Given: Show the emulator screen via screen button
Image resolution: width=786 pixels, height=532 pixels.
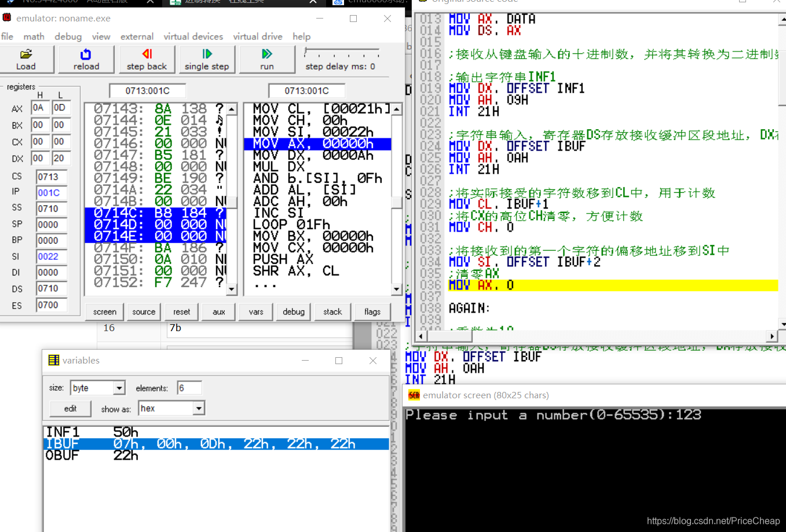Looking at the screenshot, I should 105,311.
